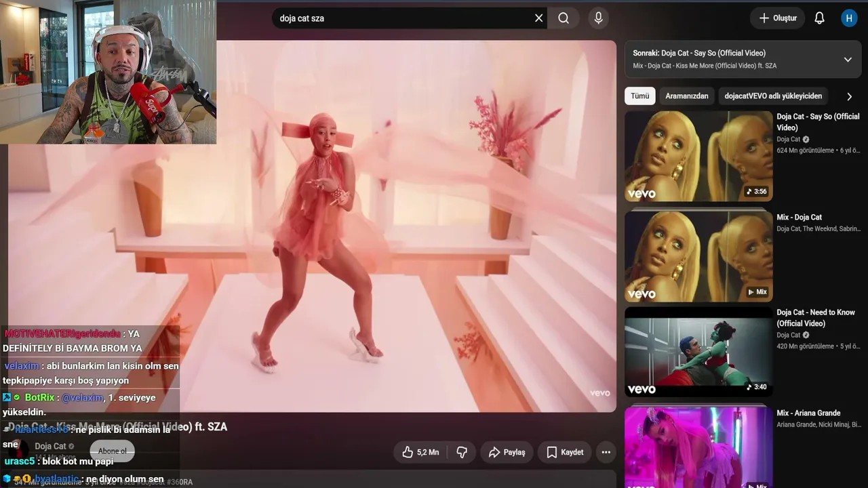Click the '624 Mn görüntüleme' view count
Screen dimensions: 868x488
806,150
